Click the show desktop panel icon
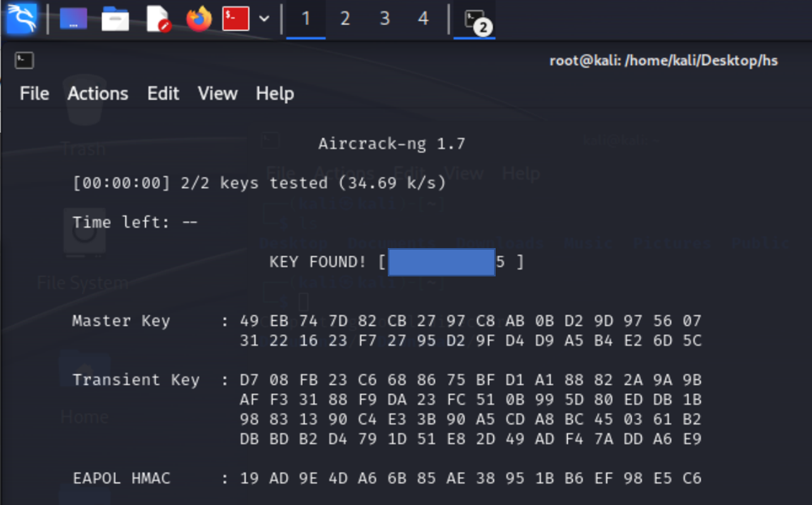The image size is (812, 505). [73, 19]
